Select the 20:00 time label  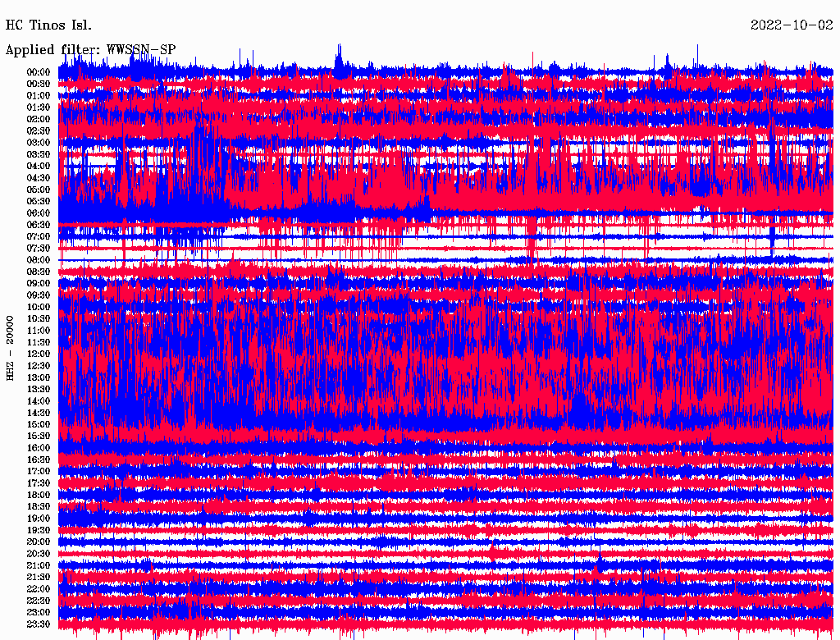click(x=39, y=542)
